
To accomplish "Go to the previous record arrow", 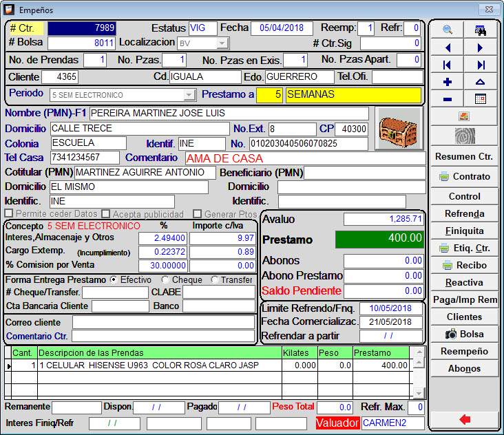I will coord(448,47).
